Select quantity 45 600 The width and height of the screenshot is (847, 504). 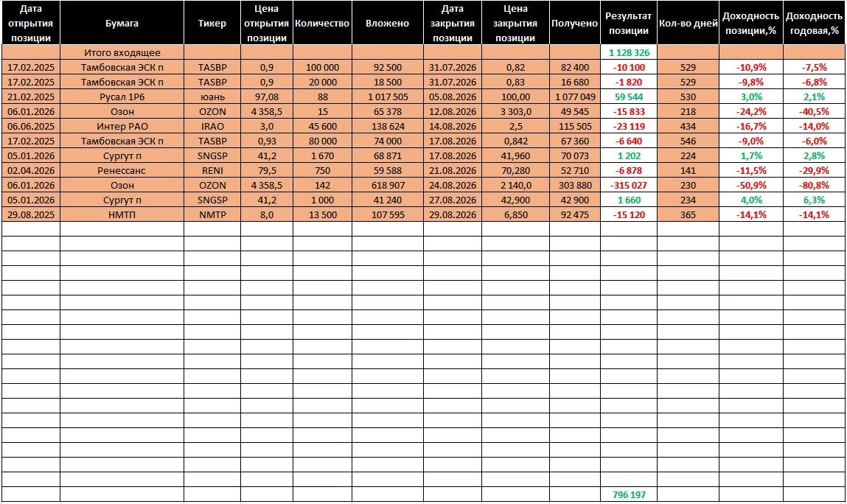point(322,127)
